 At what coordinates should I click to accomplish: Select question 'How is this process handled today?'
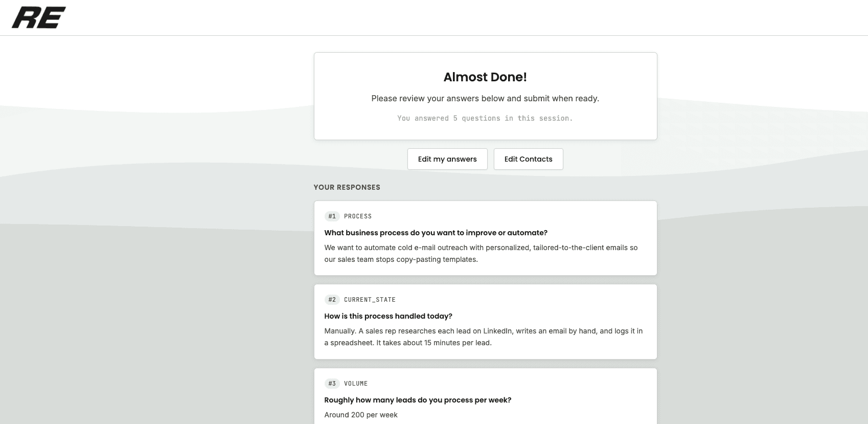pos(388,316)
